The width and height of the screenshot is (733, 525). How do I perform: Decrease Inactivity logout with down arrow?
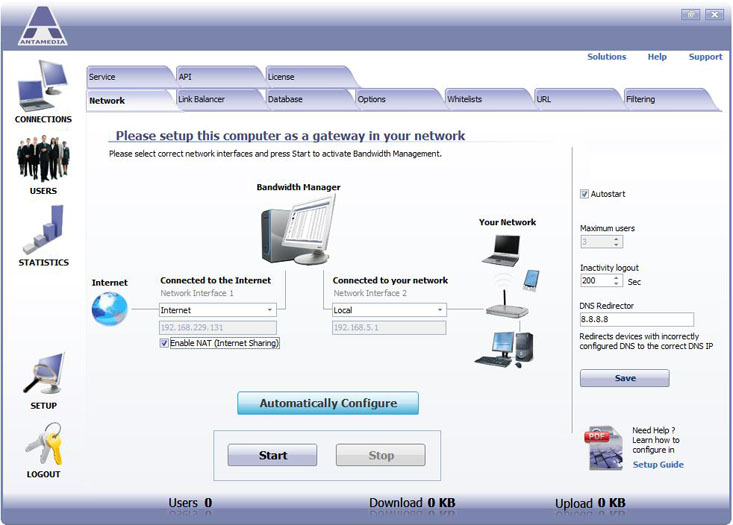[617, 283]
